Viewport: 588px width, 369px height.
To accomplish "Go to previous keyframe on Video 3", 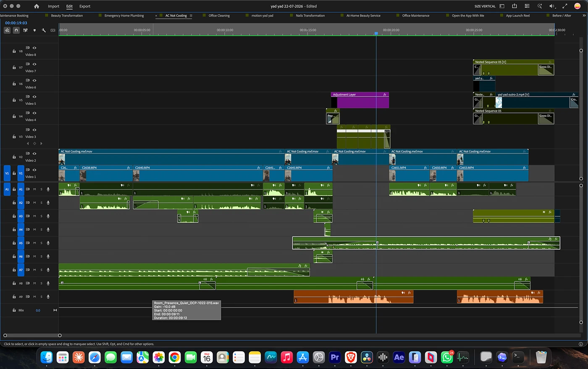I will [28, 144].
